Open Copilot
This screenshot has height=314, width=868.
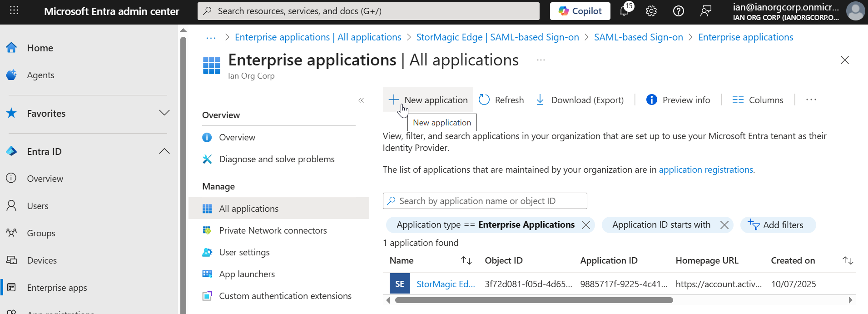pyautogui.click(x=580, y=11)
